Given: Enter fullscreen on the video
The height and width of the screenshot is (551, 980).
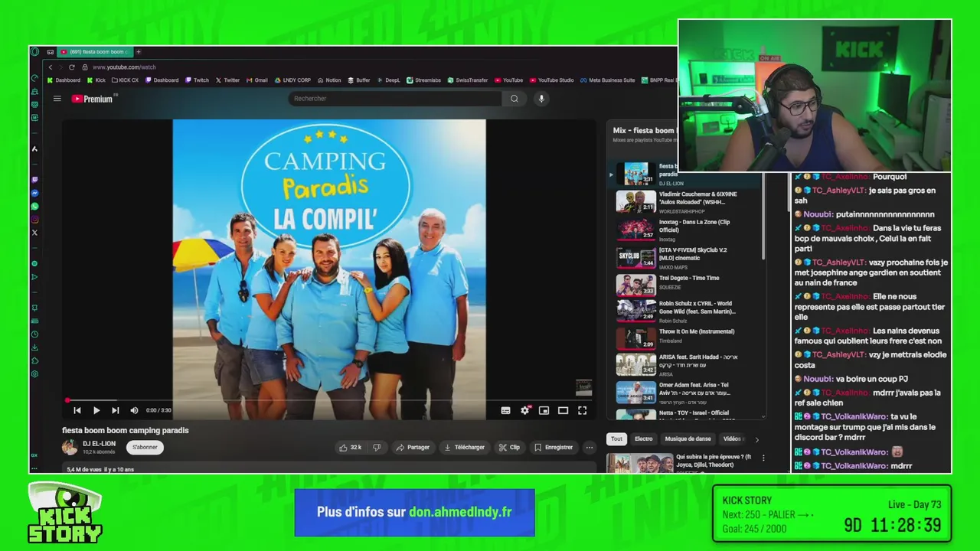Looking at the screenshot, I should coord(583,411).
